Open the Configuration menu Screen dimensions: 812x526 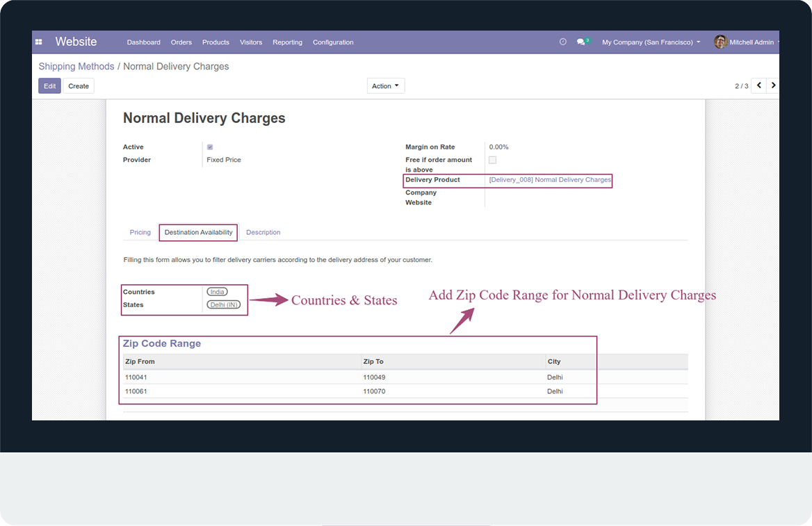pos(333,42)
